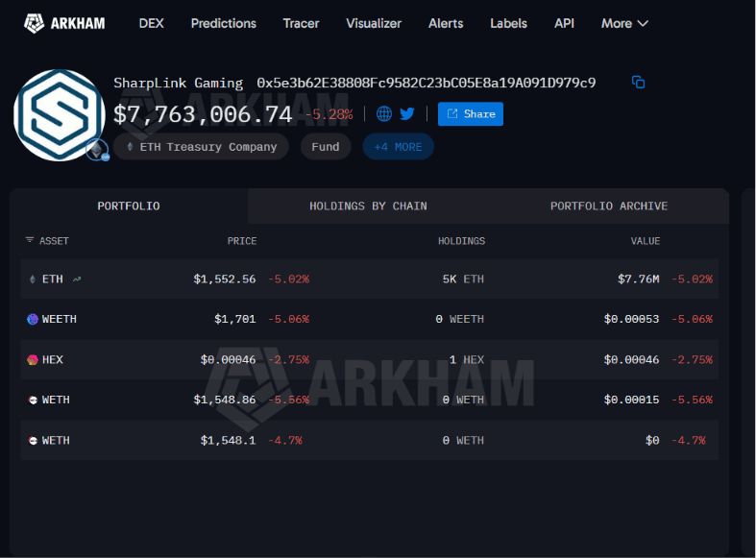Click the WEETH token icon

[33, 319]
